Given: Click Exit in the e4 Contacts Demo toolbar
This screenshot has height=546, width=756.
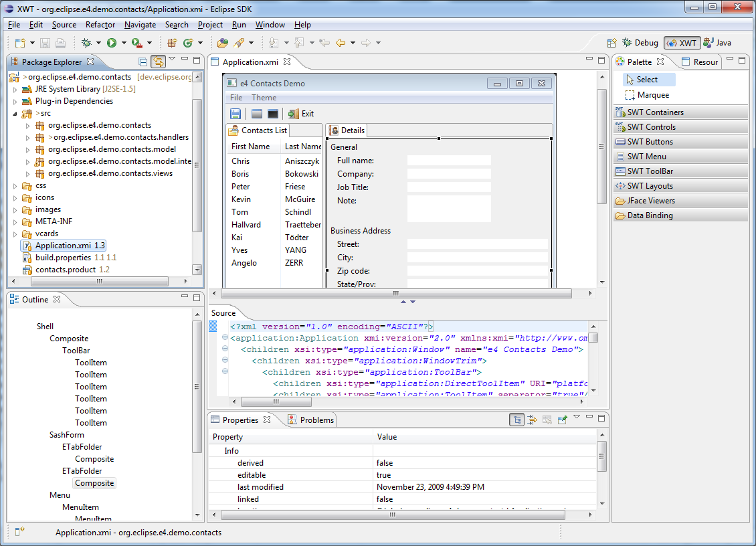Looking at the screenshot, I should 301,114.
